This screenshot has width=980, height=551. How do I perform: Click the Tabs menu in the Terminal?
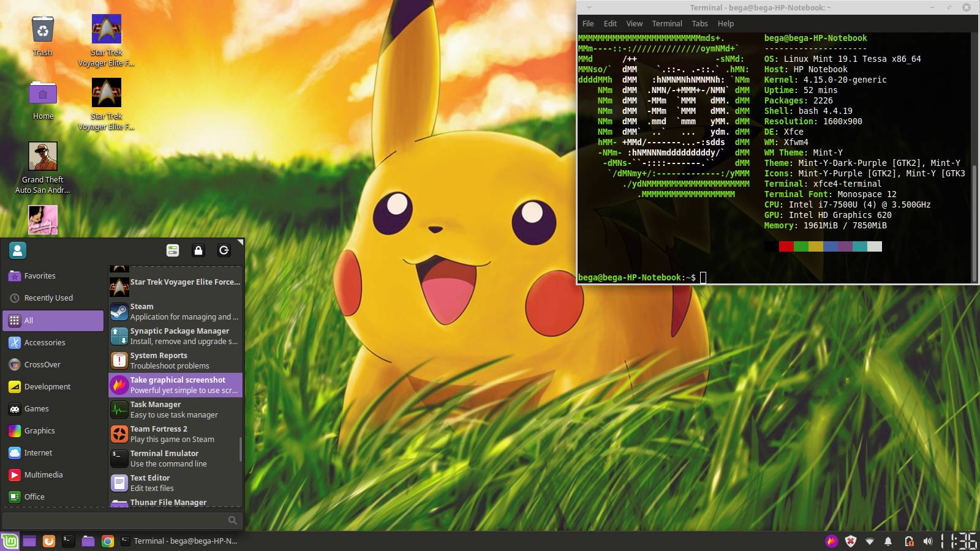[x=699, y=23]
